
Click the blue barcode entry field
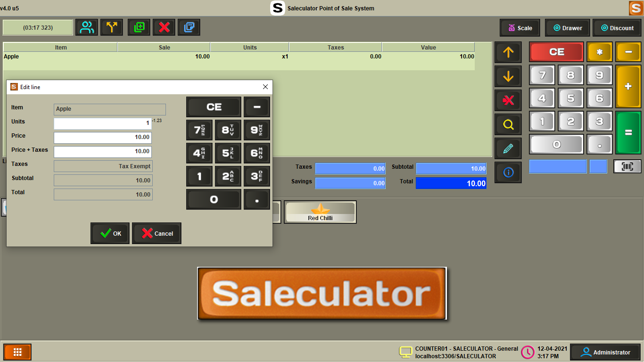pos(558,166)
